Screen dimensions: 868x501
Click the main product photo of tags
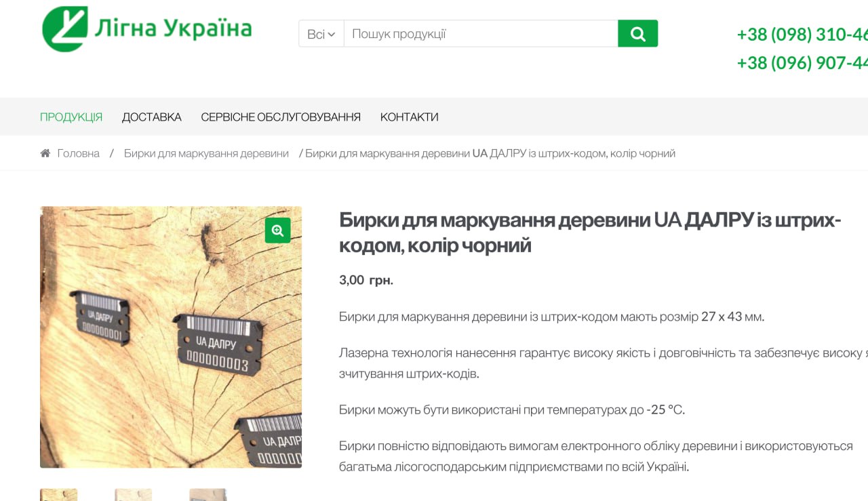tap(171, 337)
